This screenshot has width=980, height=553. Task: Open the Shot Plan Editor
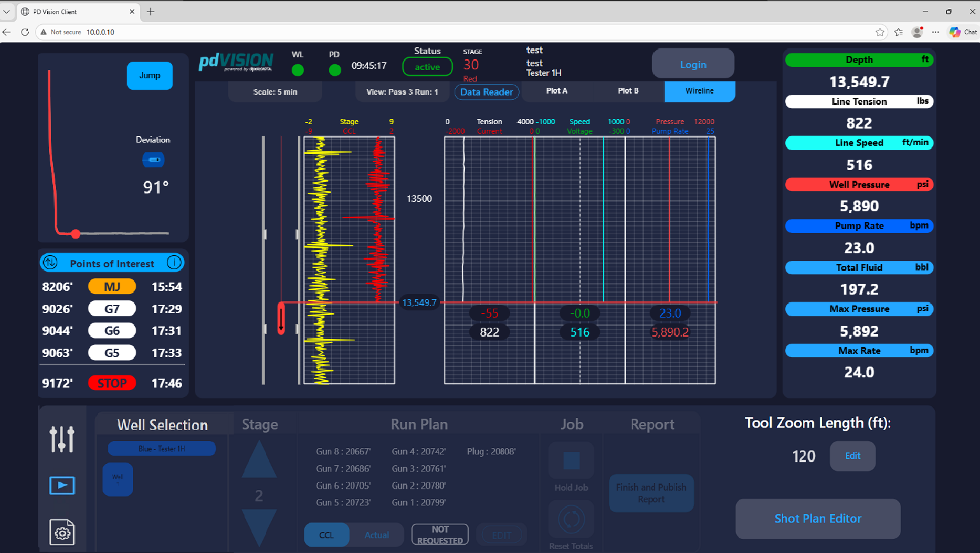[x=818, y=519]
